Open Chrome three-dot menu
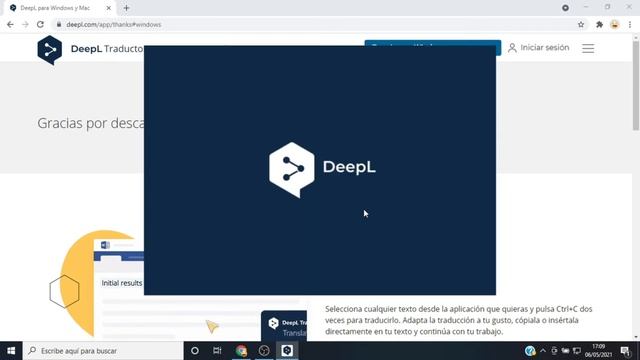Viewport: 640px width, 360px height. click(x=630, y=24)
